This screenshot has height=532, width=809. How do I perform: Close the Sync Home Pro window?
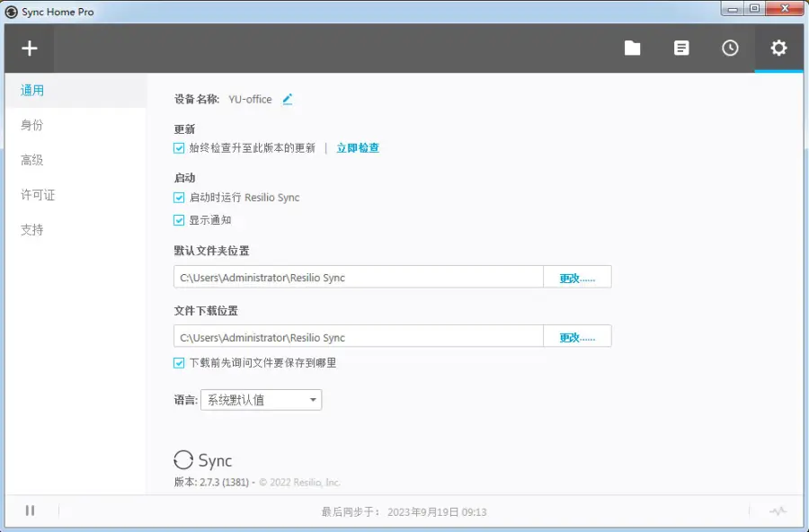[x=785, y=9]
